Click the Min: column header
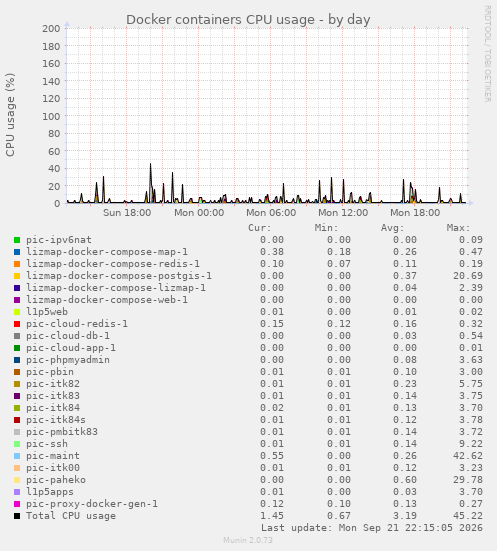The width and height of the screenshot is (497, 551). click(327, 228)
